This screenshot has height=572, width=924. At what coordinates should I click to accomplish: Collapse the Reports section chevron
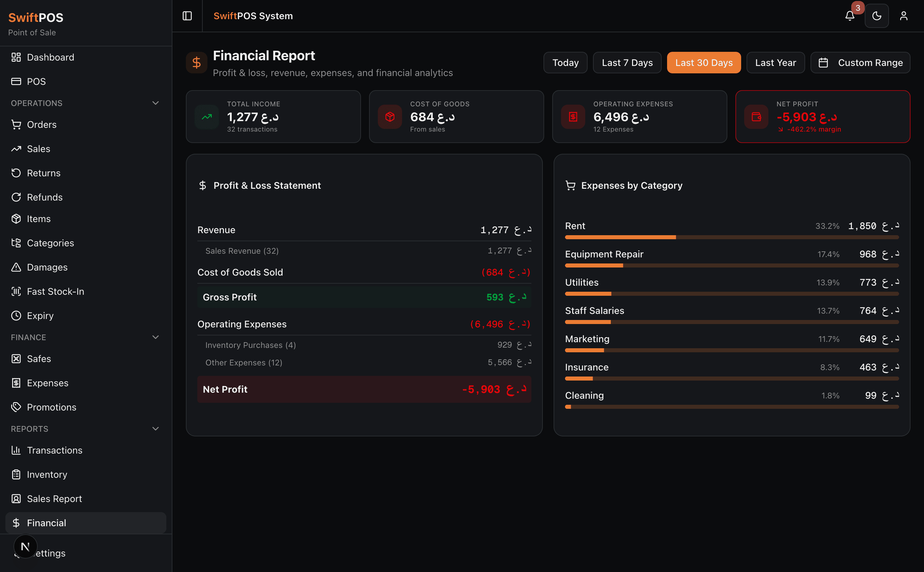click(155, 429)
